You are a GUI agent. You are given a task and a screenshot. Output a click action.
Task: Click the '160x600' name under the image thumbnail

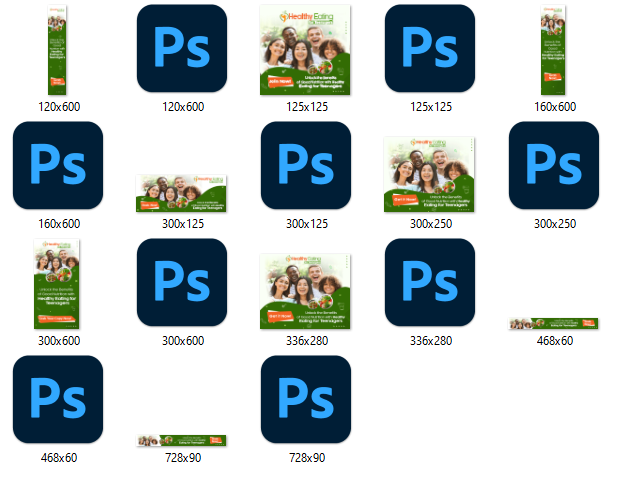(555, 107)
